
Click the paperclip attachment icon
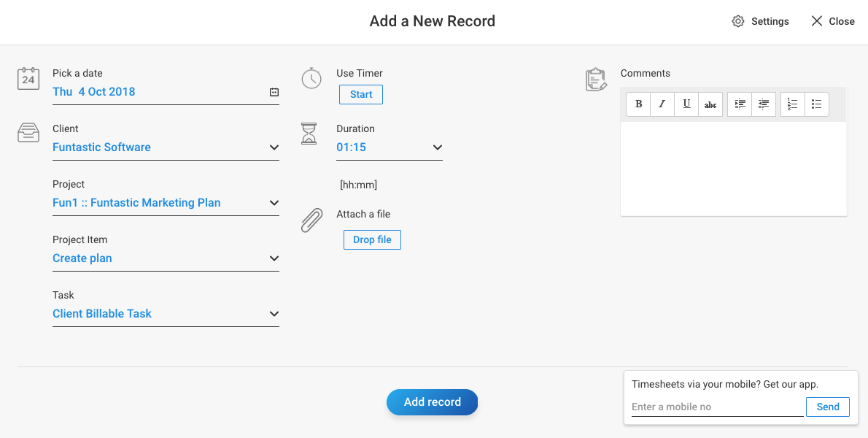311,220
